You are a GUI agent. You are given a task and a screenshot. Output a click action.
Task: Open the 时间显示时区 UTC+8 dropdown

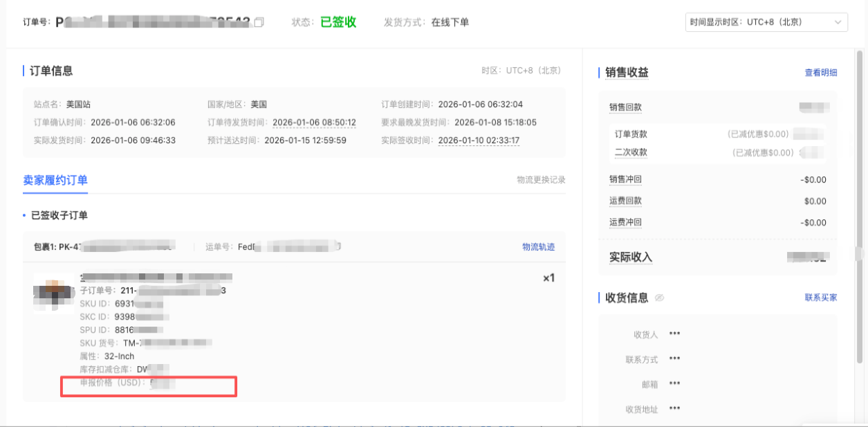(766, 22)
